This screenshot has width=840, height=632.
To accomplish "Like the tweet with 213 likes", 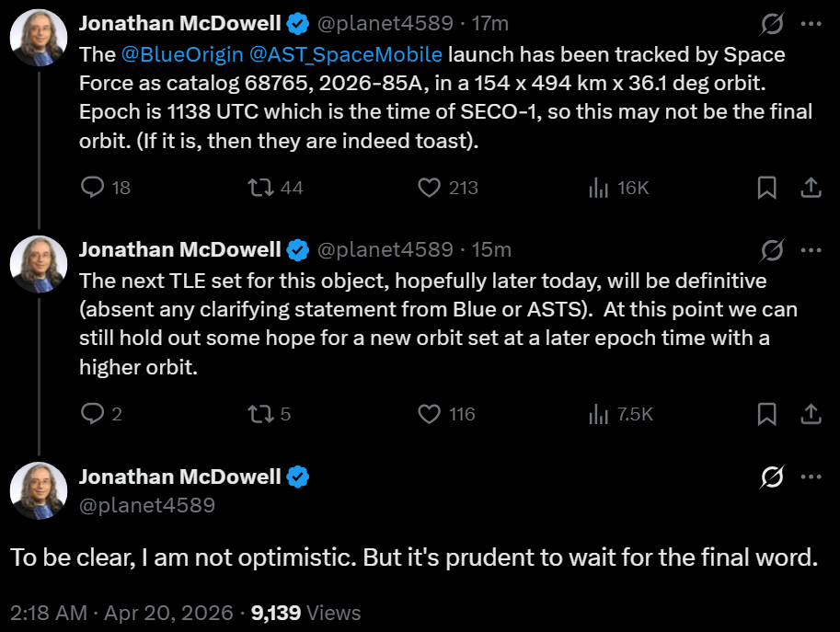I will [x=430, y=188].
